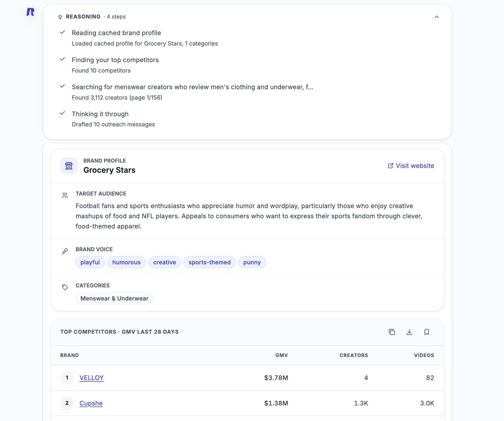This screenshot has height=421, width=504.
Task: Click the Searching for menswear creators step
Action: click(193, 87)
